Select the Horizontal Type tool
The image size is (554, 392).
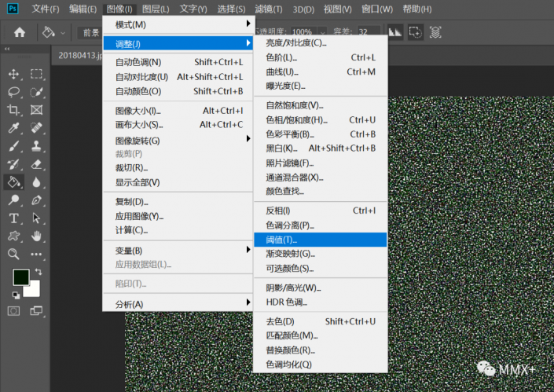(x=13, y=218)
